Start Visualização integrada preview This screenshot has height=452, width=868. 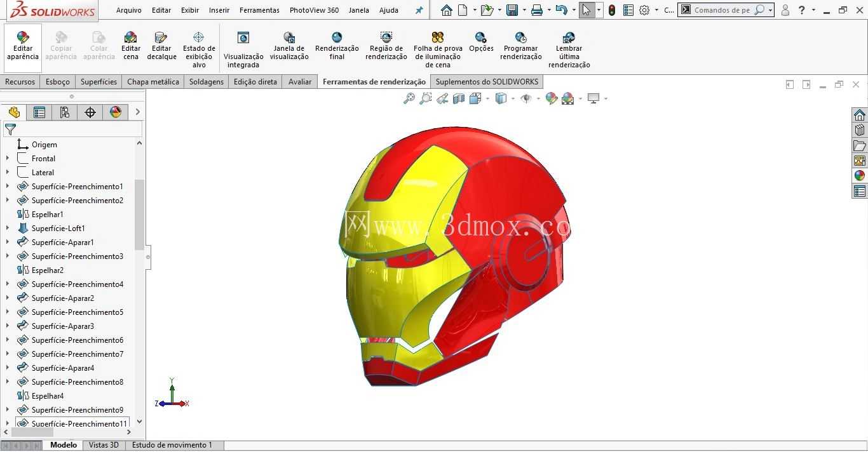pyautogui.click(x=243, y=50)
